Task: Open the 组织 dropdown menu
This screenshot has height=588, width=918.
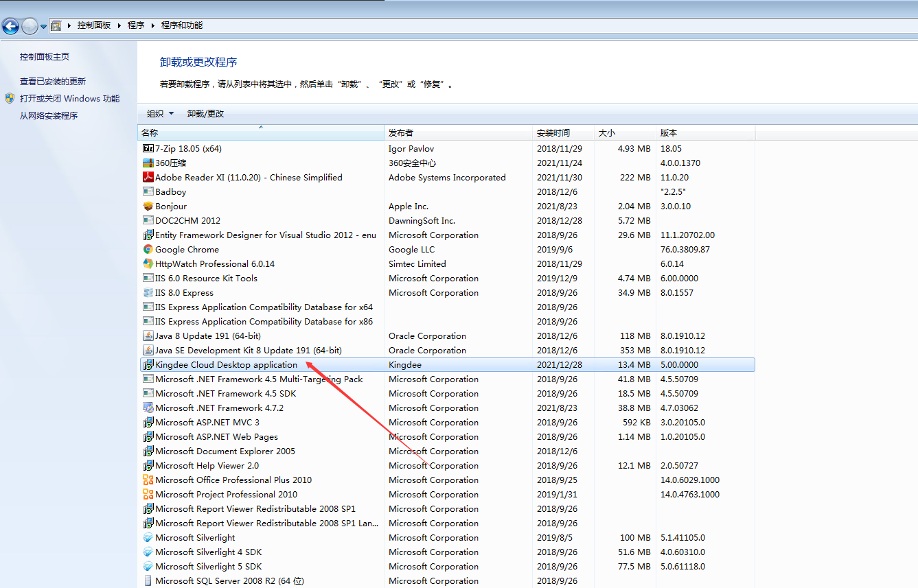Action: click(160, 114)
